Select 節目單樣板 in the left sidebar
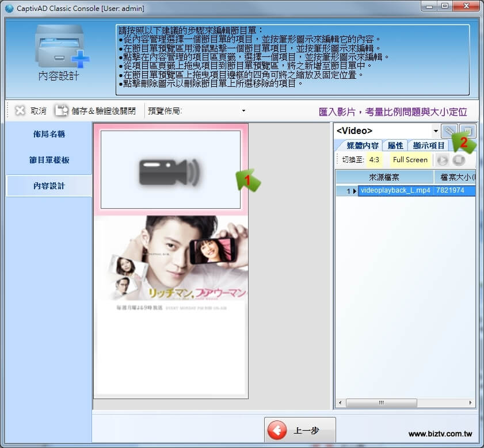Image resolution: width=484 pixels, height=448 pixels. pyautogui.click(x=49, y=160)
